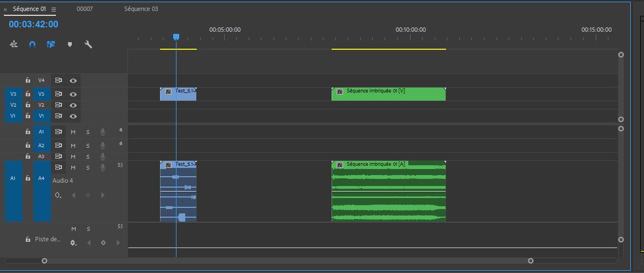Toggle lock on track V3
This screenshot has width=644, height=273.
pyautogui.click(x=28, y=94)
